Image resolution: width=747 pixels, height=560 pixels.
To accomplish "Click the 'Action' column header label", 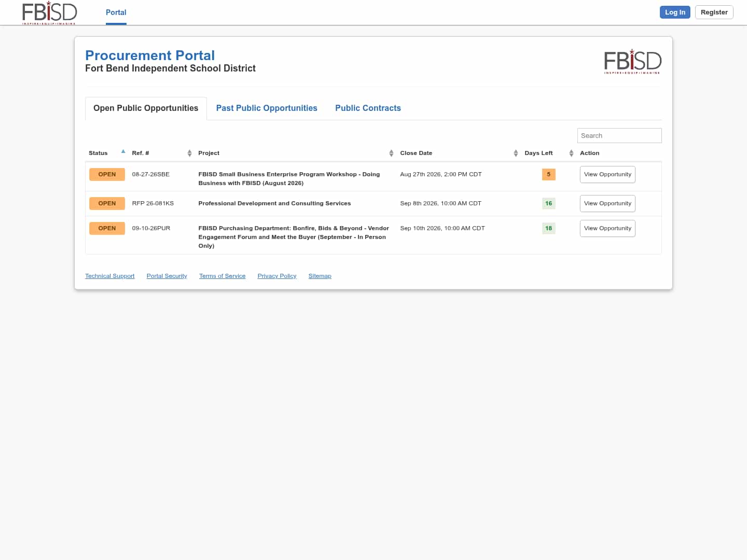I will point(590,153).
